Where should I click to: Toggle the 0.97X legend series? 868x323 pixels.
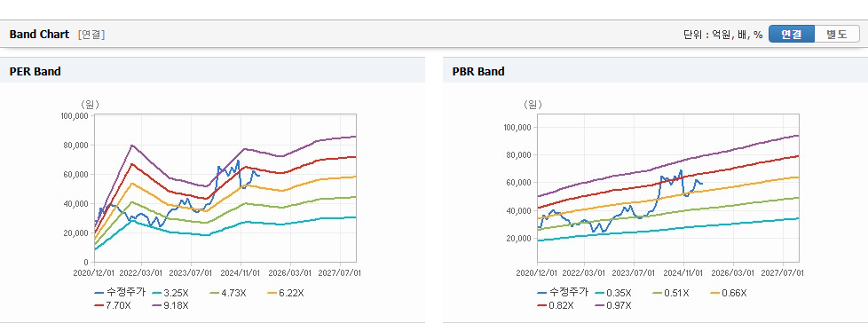[x=612, y=305]
